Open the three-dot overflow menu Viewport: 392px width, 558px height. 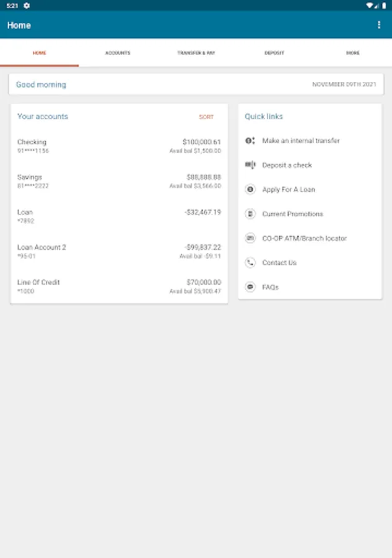(379, 25)
